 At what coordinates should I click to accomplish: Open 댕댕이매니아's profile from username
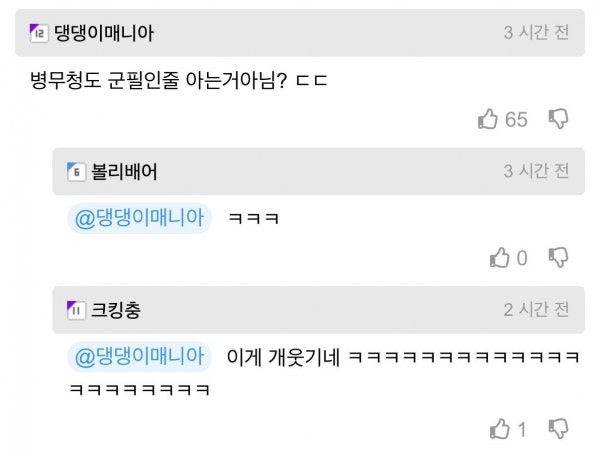point(104,33)
